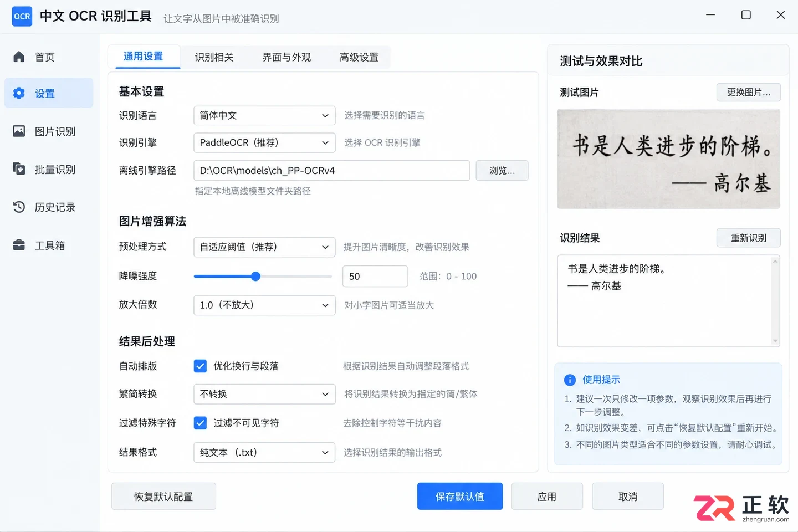Click the 恢复默认配置 button
The image size is (798, 532).
(x=163, y=497)
